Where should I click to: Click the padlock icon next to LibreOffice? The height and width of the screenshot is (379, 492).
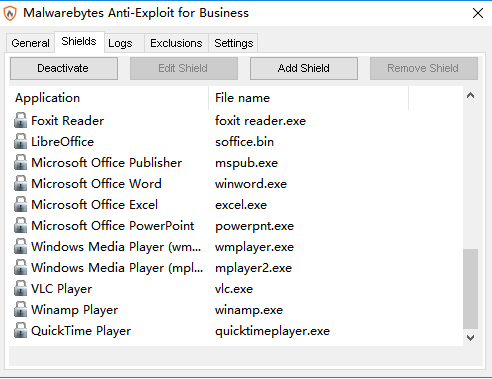click(20, 141)
